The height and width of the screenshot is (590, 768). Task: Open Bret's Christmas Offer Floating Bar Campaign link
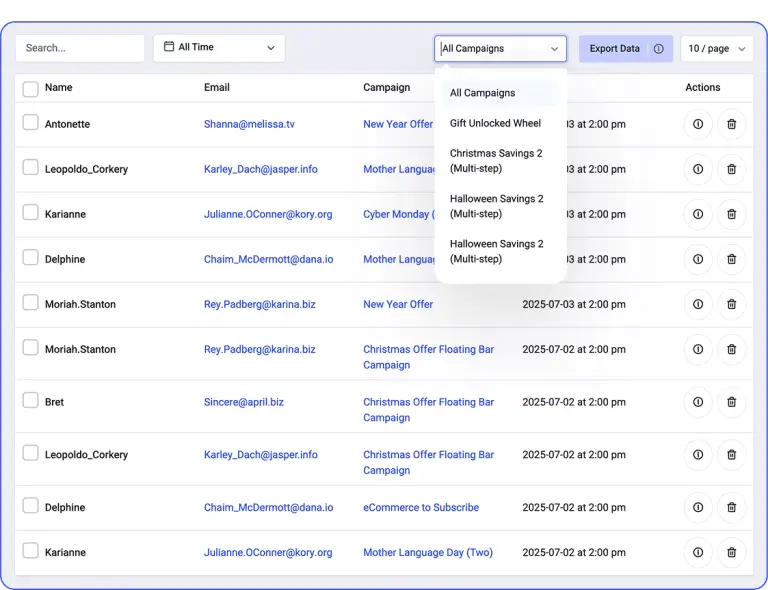pos(428,410)
